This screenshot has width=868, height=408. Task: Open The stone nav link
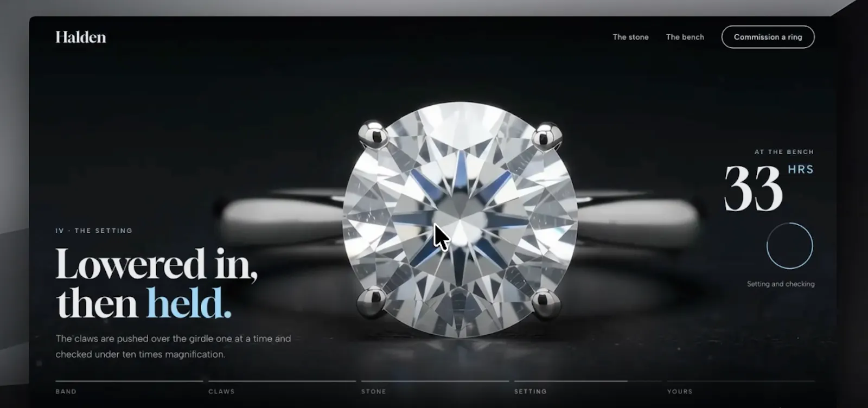click(x=630, y=37)
